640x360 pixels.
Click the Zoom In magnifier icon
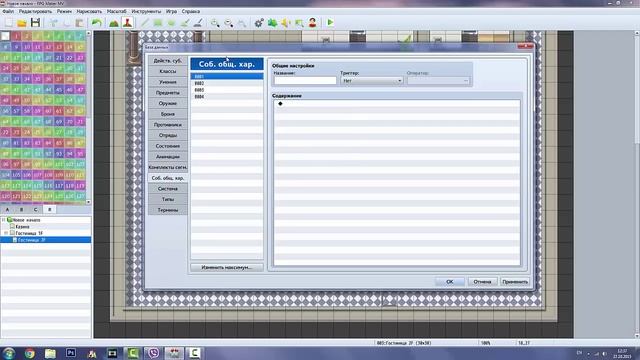click(x=215, y=22)
